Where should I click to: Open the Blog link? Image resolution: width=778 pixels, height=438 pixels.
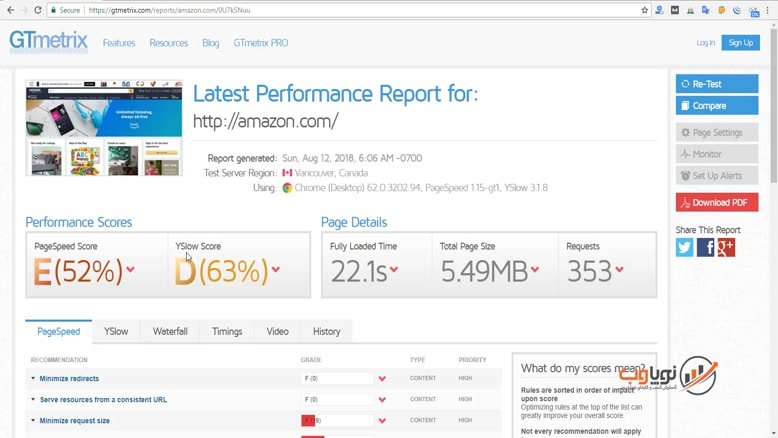pyautogui.click(x=210, y=43)
